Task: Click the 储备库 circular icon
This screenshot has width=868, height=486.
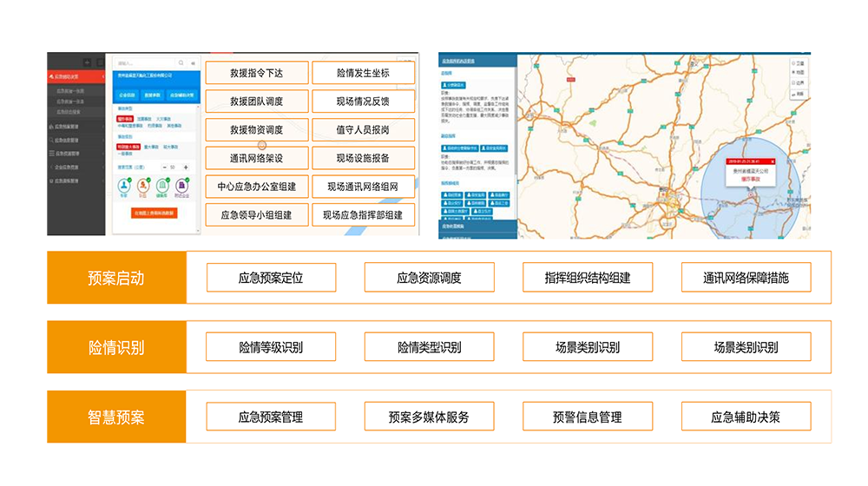Action: 162,186
